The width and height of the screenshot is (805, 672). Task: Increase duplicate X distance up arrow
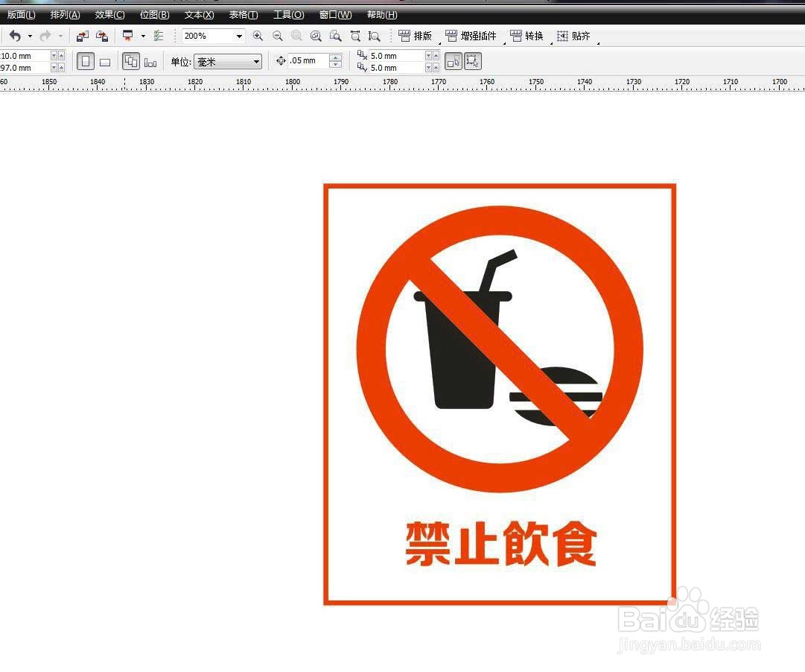(x=436, y=55)
